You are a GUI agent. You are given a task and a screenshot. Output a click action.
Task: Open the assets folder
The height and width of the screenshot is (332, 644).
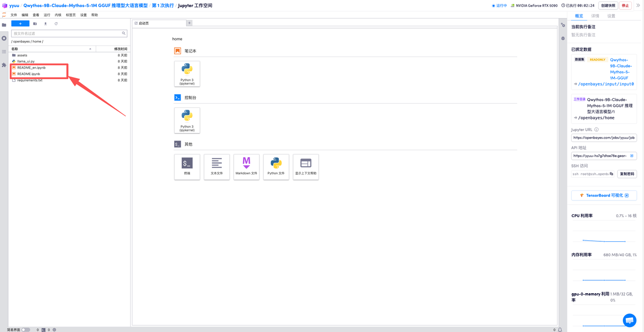[69, 55]
